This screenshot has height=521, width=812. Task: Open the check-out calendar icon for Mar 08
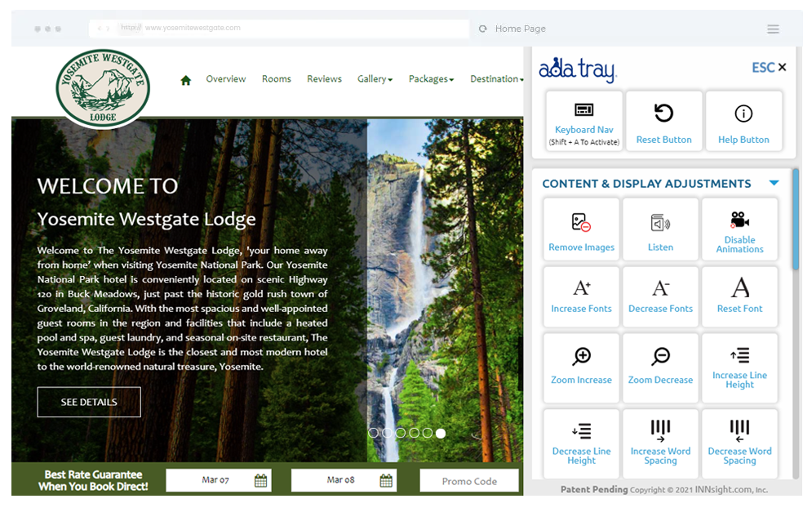[x=386, y=480]
